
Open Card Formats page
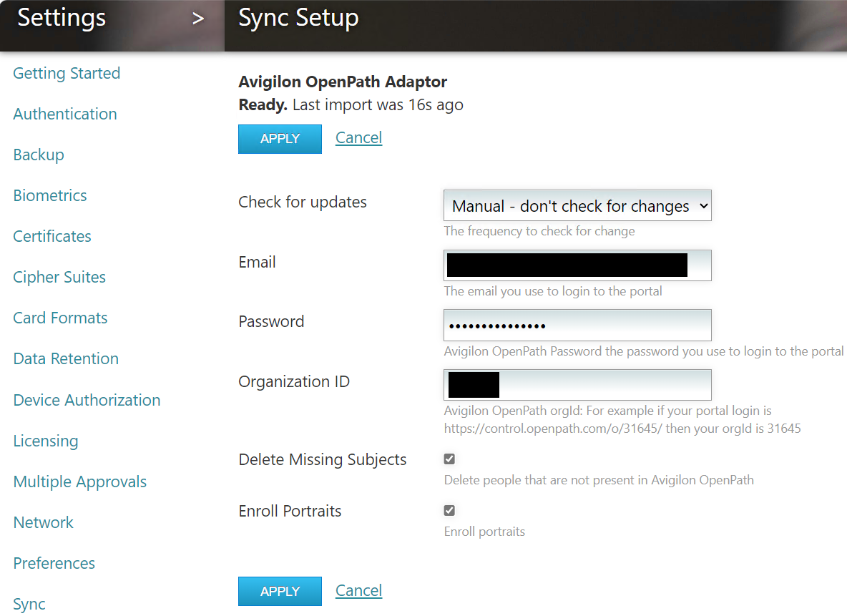(x=60, y=318)
